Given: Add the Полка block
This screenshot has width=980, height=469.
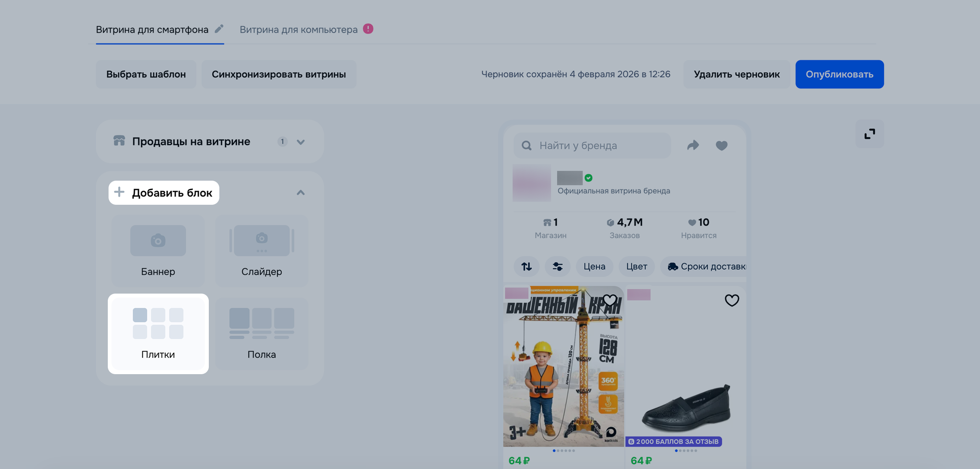Looking at the screenshot, I should (262, 334).
